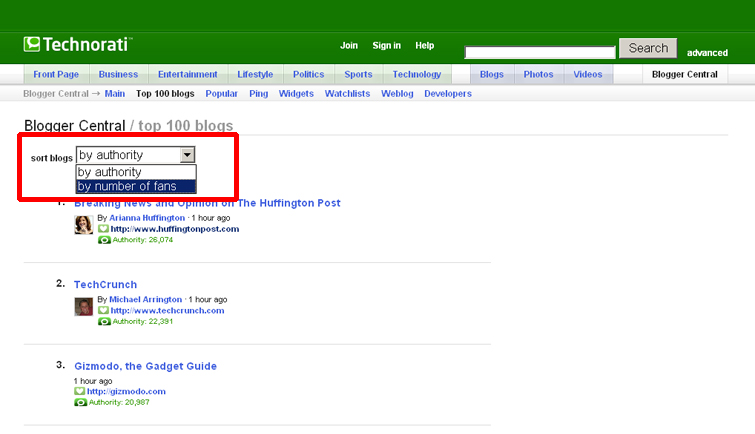Click the Technorati logo icon
Viewport: 755px width, 434px height.
32,44
